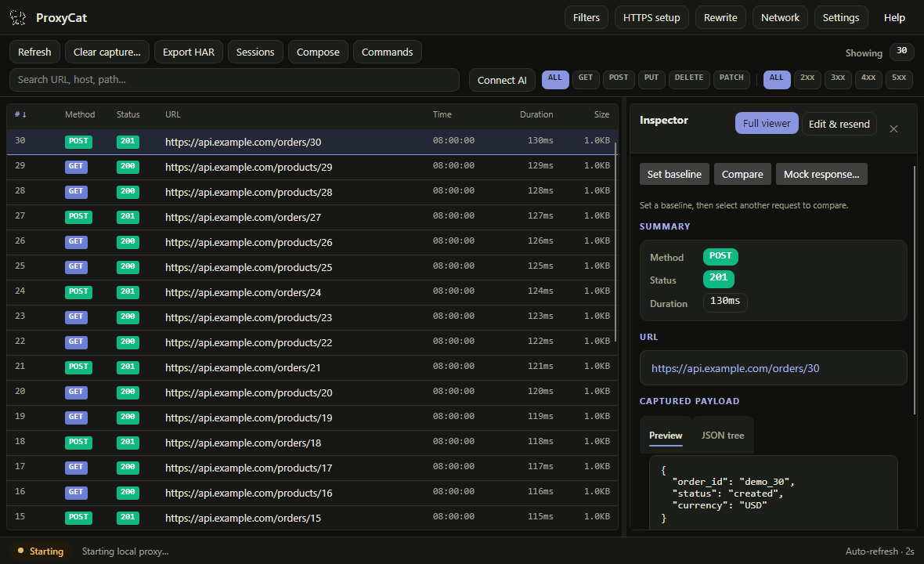Click the Showing 30 count badge

click(901, 52)
